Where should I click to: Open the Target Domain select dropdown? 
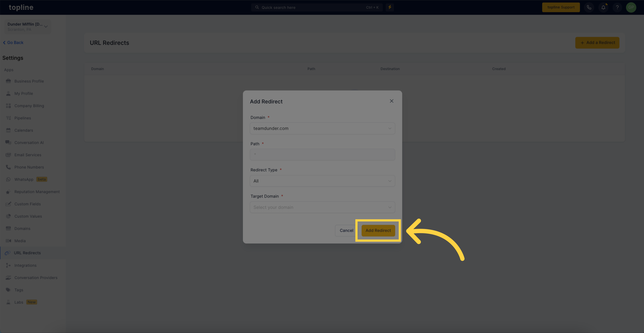322,207
